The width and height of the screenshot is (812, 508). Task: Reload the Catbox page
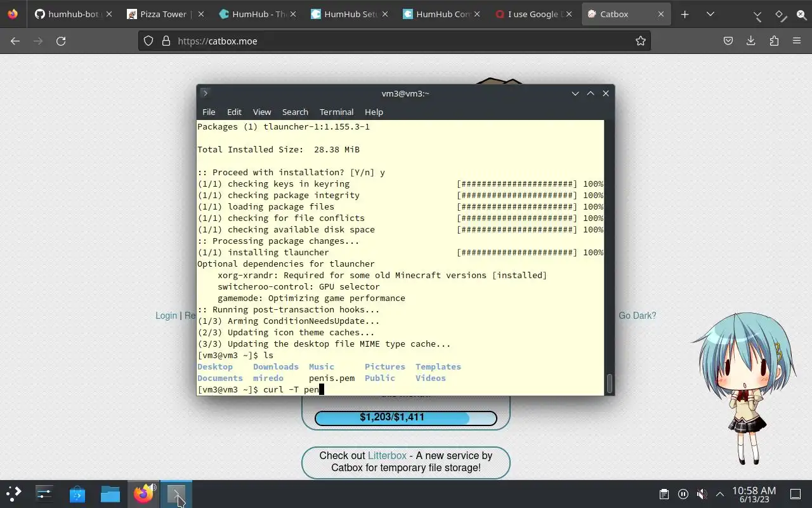(x=61, y=41)
